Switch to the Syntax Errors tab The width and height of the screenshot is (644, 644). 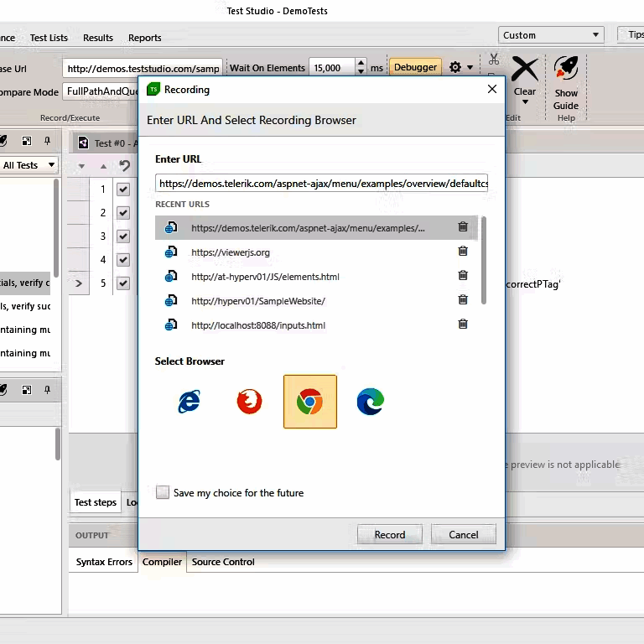pos(104,562)
